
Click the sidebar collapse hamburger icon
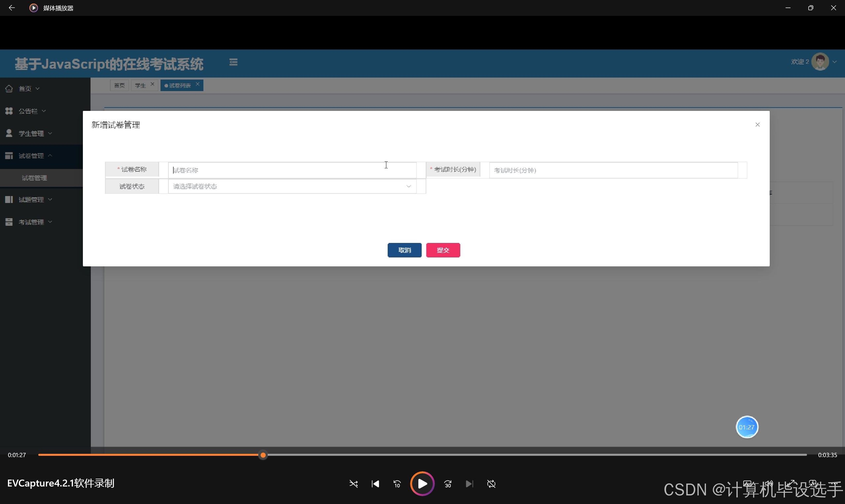[x=233, y=62]
